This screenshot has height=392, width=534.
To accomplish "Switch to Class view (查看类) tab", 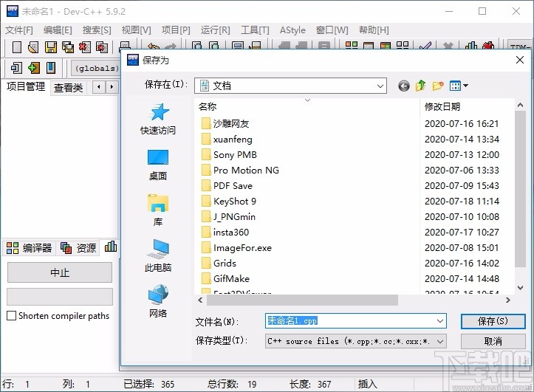I will point(69,88).
